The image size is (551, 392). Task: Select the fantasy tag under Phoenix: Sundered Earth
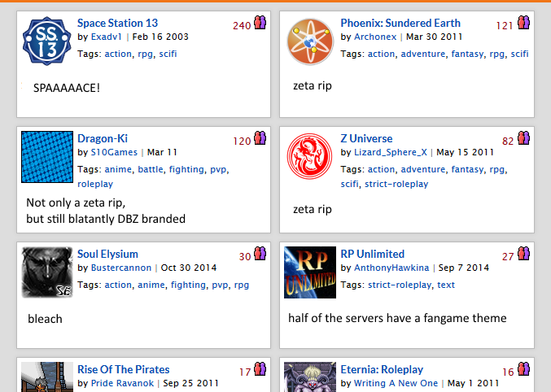click(467, 54)
